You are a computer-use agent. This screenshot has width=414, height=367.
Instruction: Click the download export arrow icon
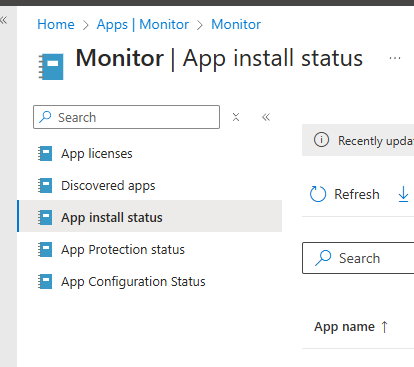tap(403, 194)
